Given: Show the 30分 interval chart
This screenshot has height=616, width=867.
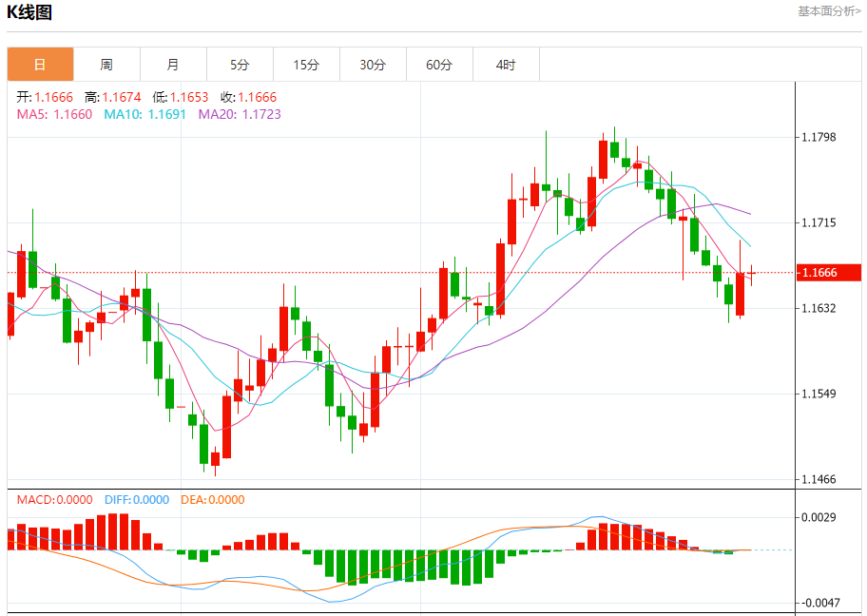Looking at the screenshot, I should pyautogui.click(x=373, y=65).
